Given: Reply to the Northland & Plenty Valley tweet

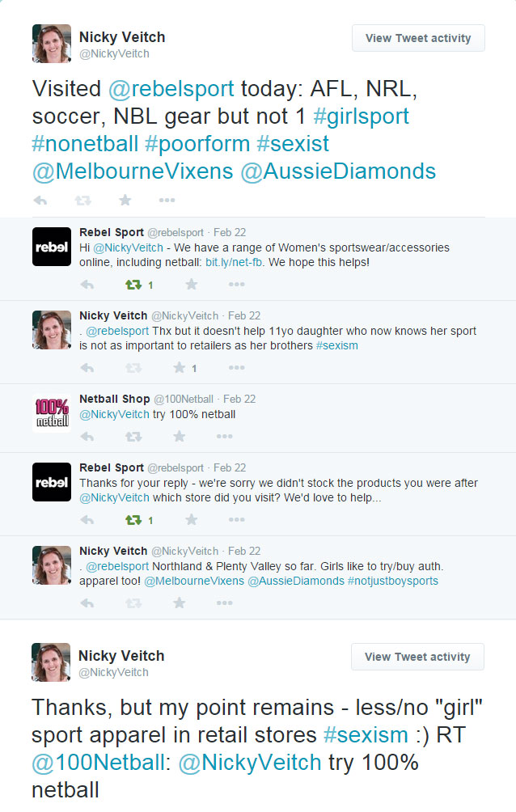Looking at the screenshot, I should [87, 603].
